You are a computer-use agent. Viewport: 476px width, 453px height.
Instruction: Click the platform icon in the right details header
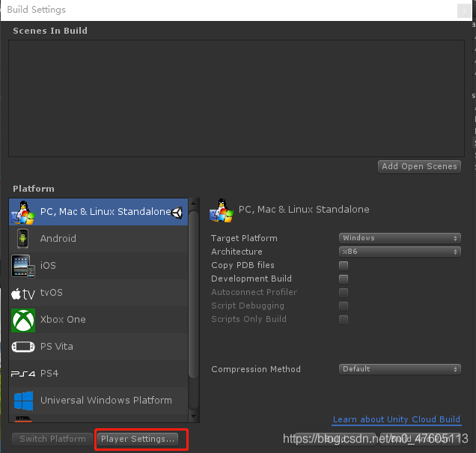pos(222,210)
